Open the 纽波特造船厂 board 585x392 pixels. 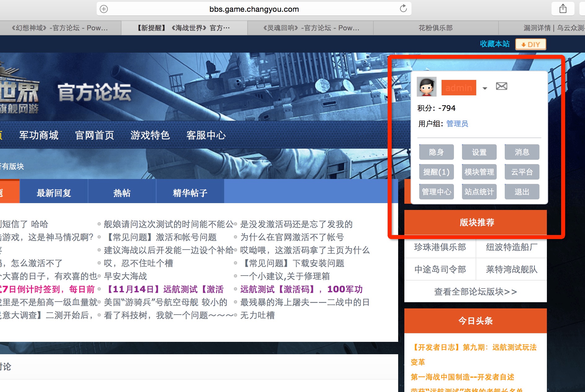512,247
